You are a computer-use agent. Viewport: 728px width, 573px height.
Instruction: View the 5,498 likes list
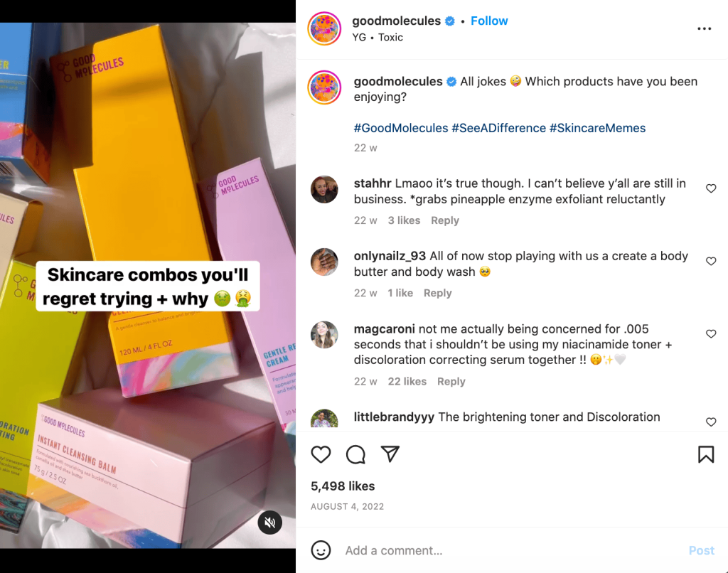coord(343,486)
